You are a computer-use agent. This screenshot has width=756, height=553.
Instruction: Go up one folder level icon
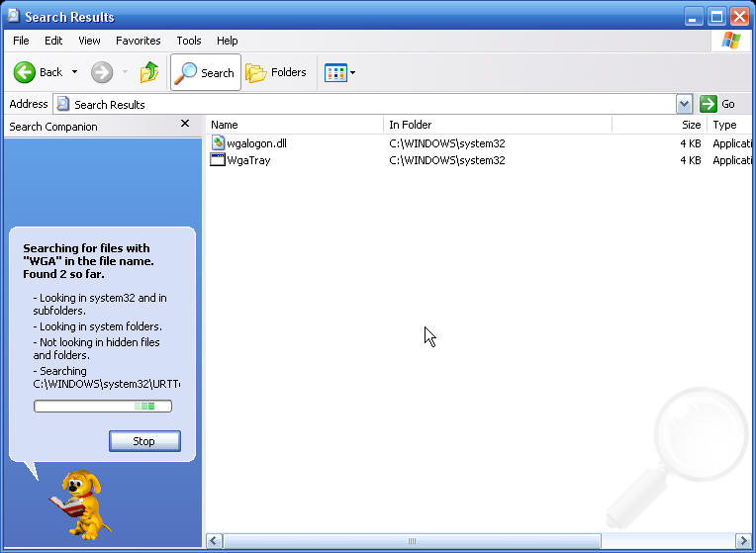point(149,72)
